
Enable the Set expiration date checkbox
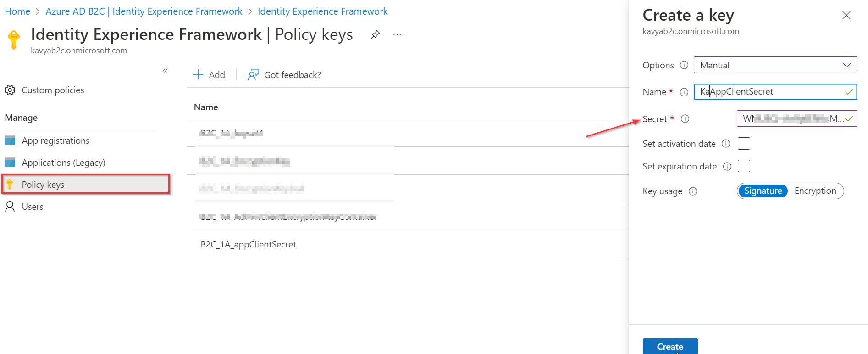(744, 166)
